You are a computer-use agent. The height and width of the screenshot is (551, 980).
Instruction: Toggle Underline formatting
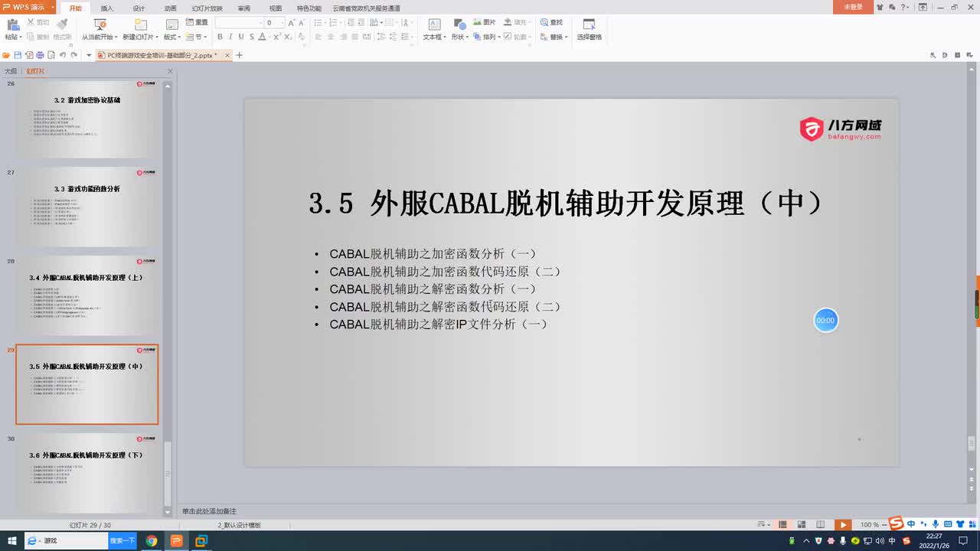click(241, 37)
